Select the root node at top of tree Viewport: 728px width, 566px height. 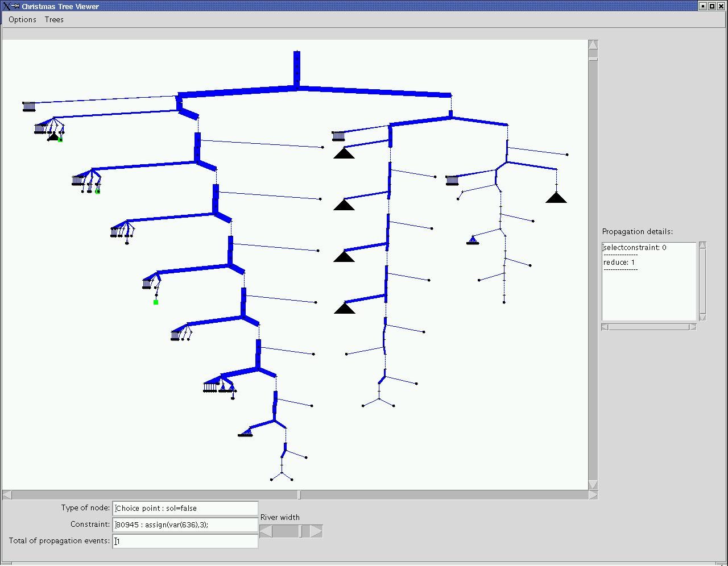[296, 54]
